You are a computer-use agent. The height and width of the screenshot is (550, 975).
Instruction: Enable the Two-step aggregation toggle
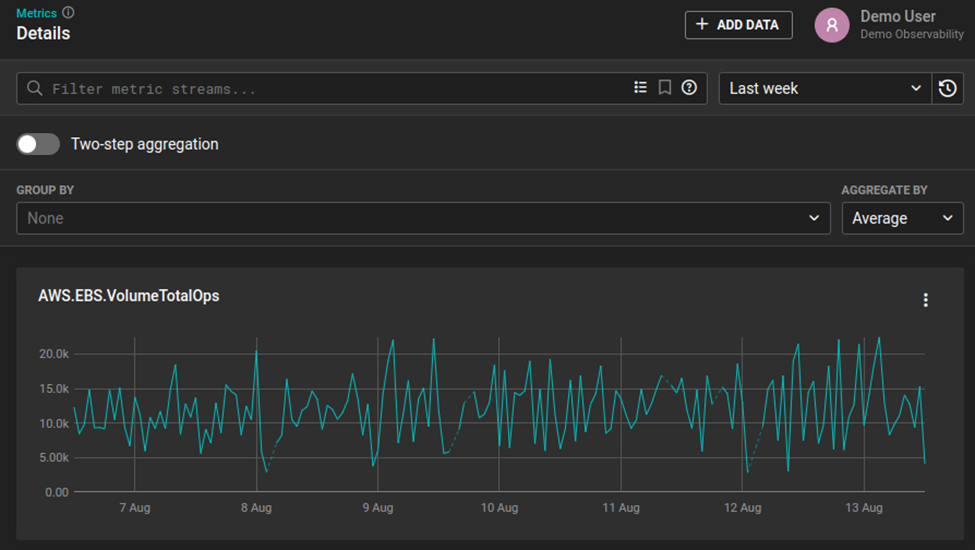click(38, 144)
